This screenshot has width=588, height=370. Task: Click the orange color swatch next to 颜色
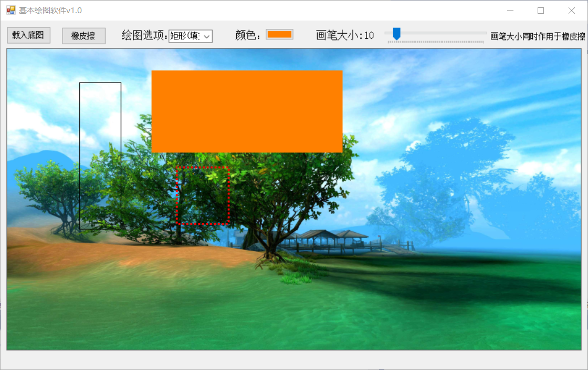pos(279,35)
